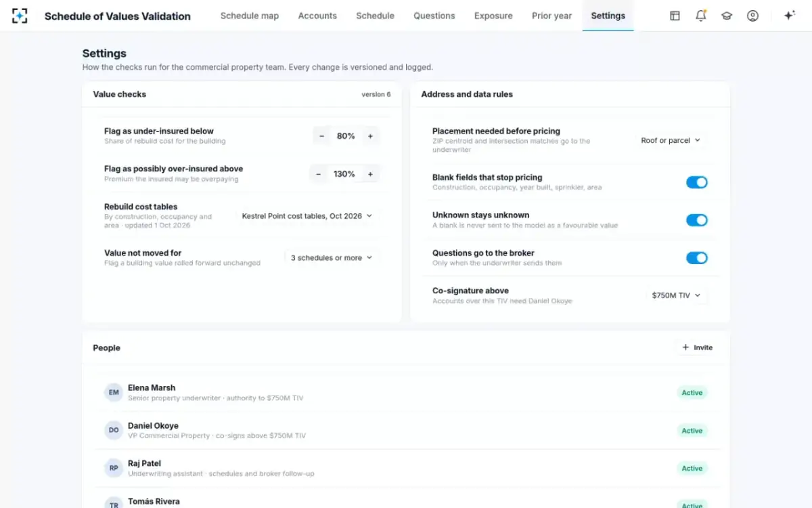Click RP avatar for Raj Patel
Screen dimensions: 812x508
pyautogui.click(x=114, y=469)
